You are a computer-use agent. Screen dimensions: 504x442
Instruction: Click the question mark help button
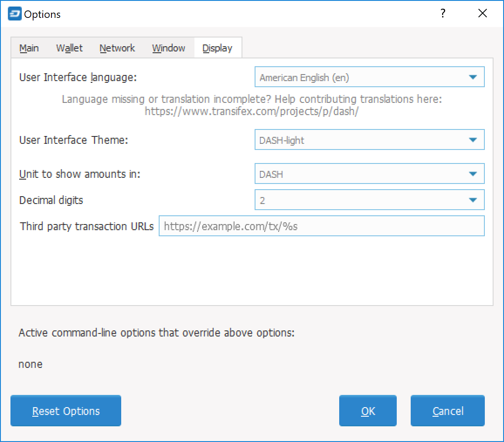(x=443, y=13)
